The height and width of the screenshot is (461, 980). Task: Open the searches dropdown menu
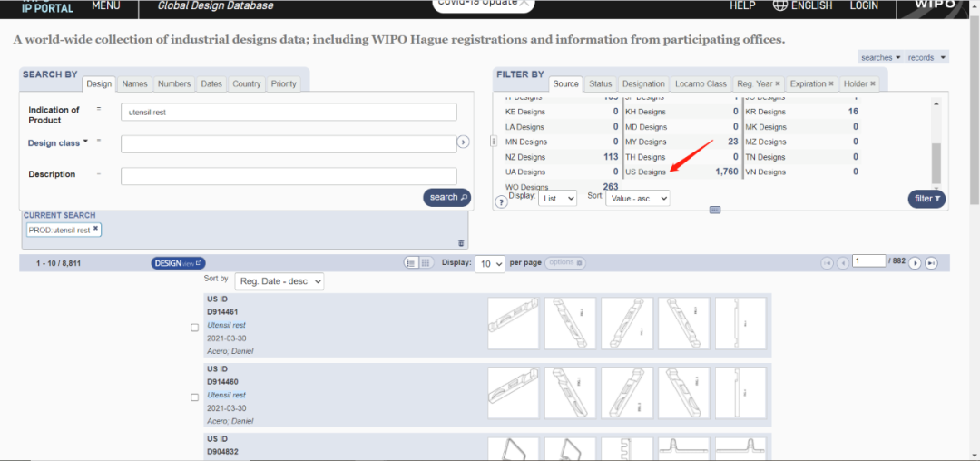pos(880,57)
